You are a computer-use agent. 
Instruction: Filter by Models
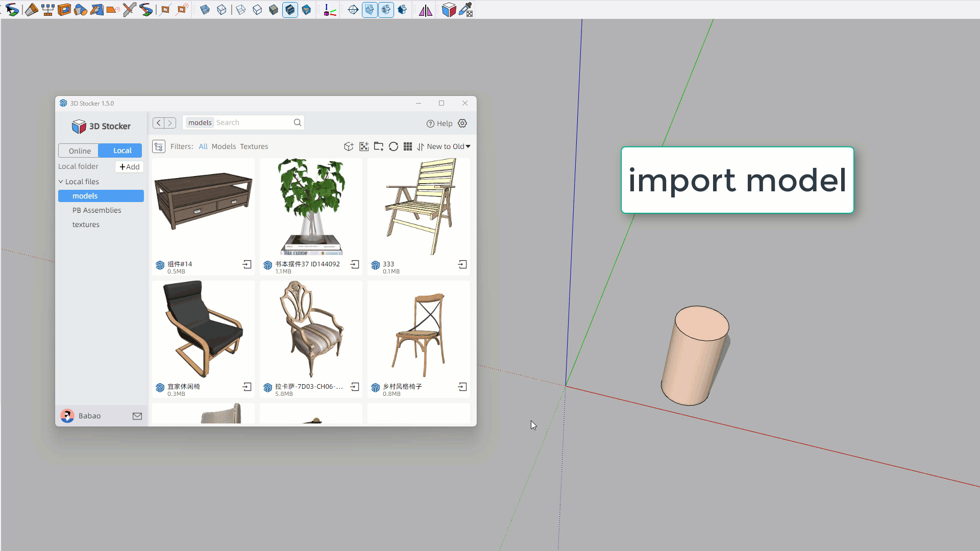pyautogui.click(x=224, y=146)
